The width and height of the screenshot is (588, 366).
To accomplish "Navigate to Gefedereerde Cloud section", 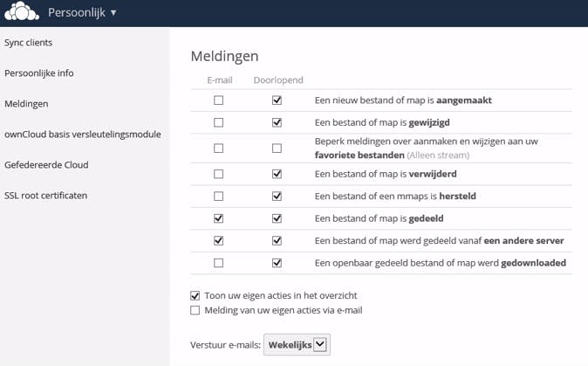I will tap(46, 164).
